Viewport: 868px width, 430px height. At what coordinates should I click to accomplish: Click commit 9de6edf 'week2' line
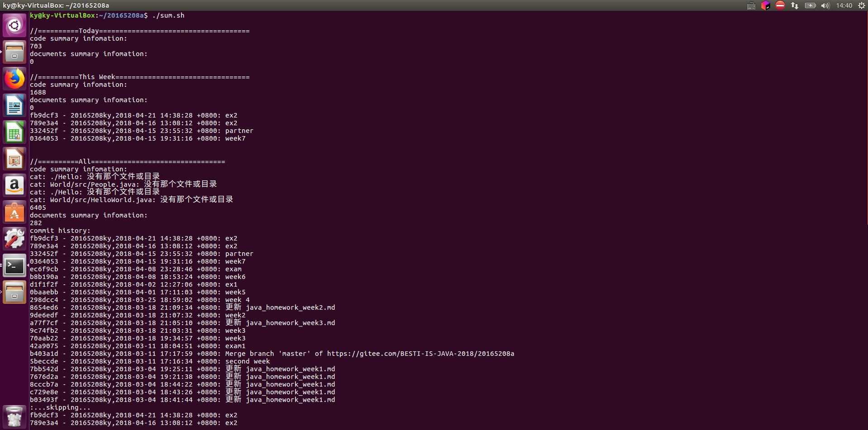pos(138,315)
